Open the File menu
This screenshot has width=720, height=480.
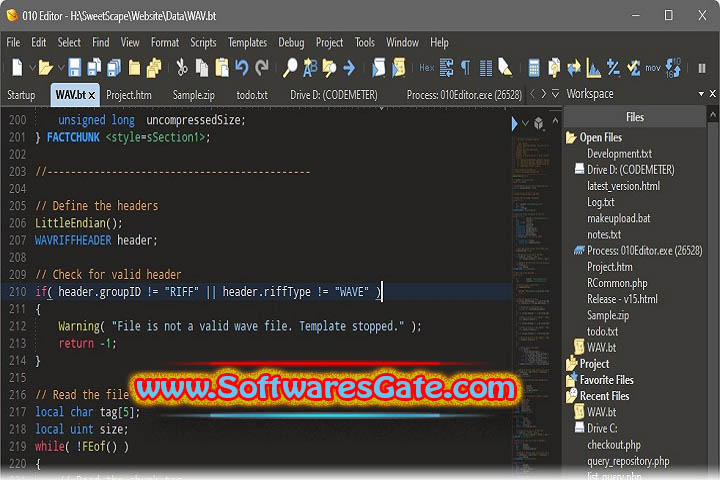[13, 43]
